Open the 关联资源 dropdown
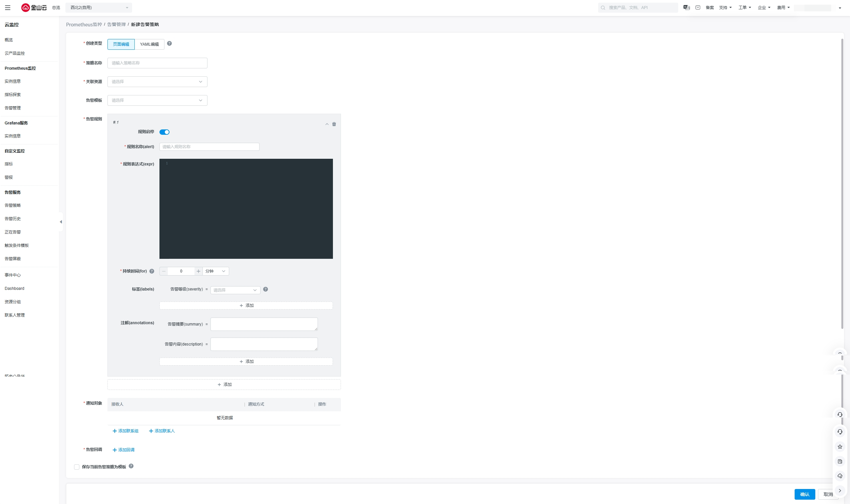Image resolution: width=850 pixels, height=504 pixels. (x=157, y=82)
